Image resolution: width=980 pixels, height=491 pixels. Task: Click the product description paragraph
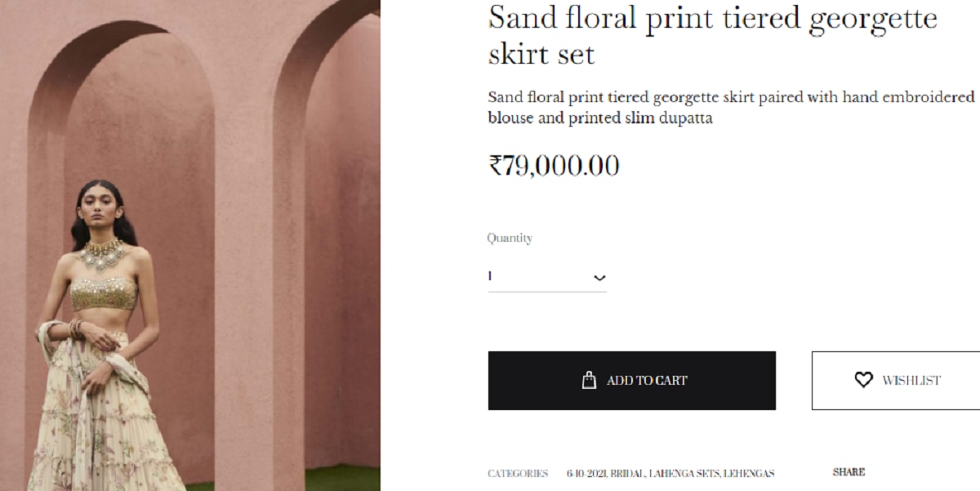click(x=731, y=107)
